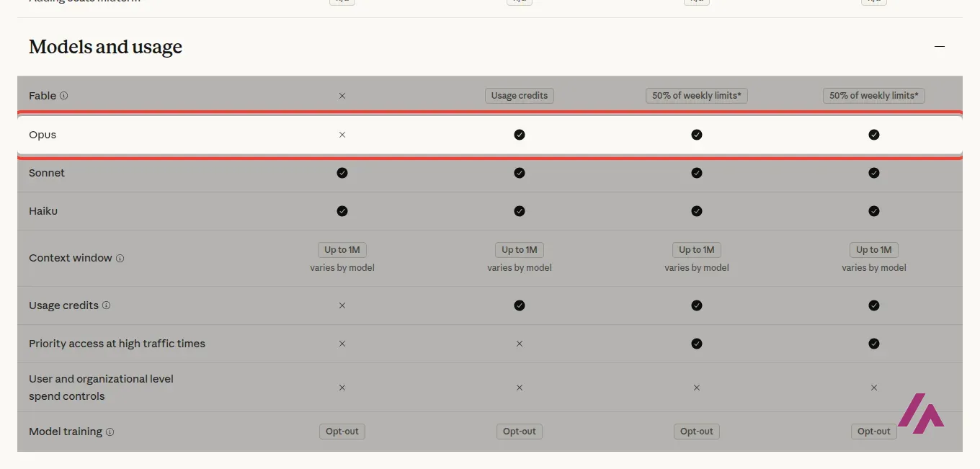This screenshot has height=469, width=980.
Task: Click the Usage credits row label
Action: click(63, 305)
